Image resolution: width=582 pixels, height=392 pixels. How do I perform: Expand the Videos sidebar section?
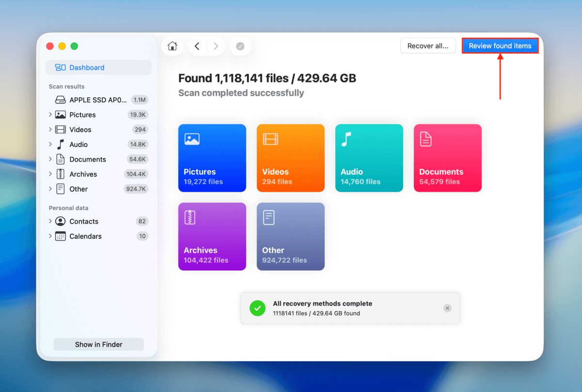[x=50, y=130]
